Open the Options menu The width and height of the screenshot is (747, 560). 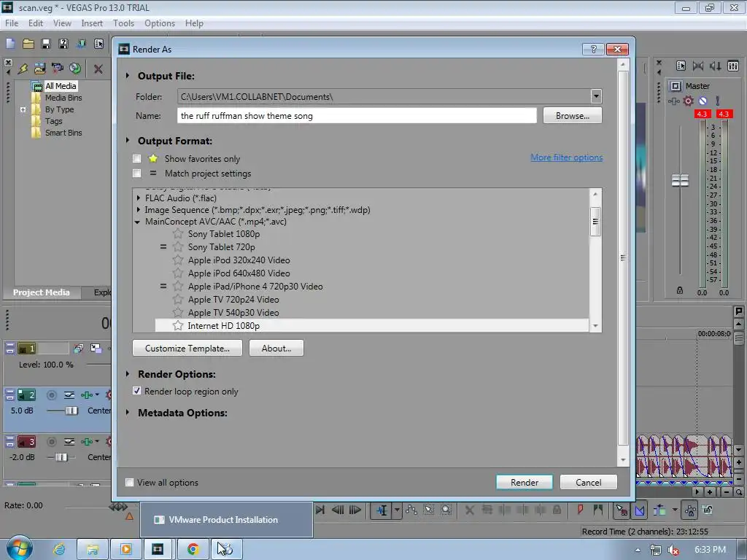(x=160, y=23)
